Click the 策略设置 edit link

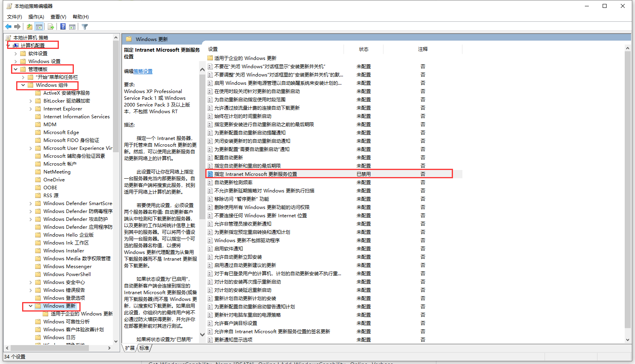(143, 71)
